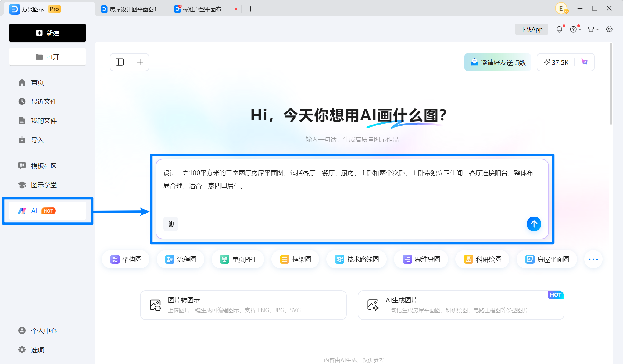Select 房屋平面图 chip
623x364 pixels.
point(547,259)
